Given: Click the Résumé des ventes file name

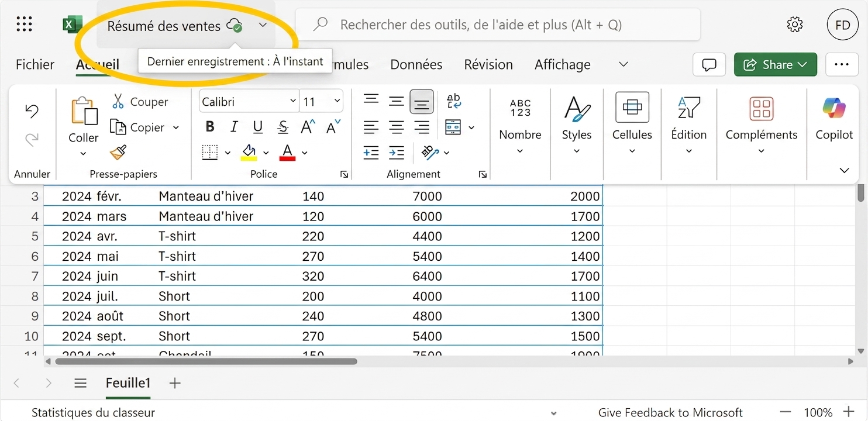Looking at the screenshot, I should (164, 26).
